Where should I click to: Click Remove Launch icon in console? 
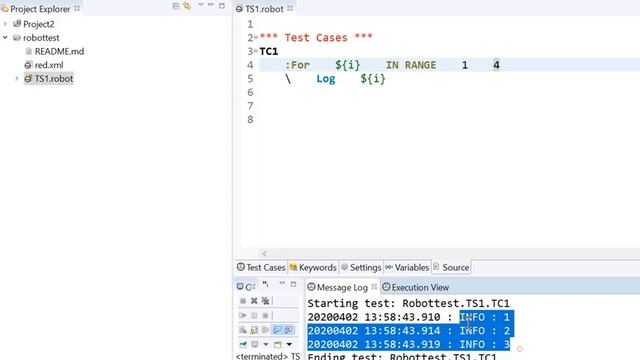254,301
